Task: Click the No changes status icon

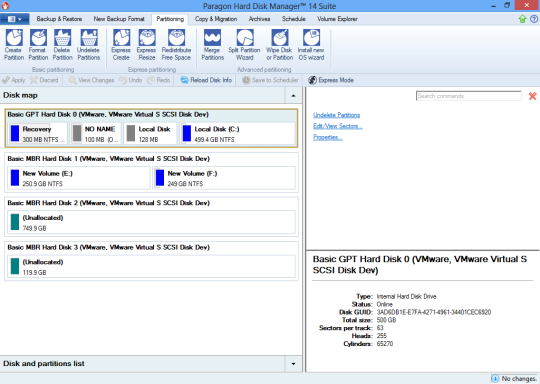Action: click(495, 378)
